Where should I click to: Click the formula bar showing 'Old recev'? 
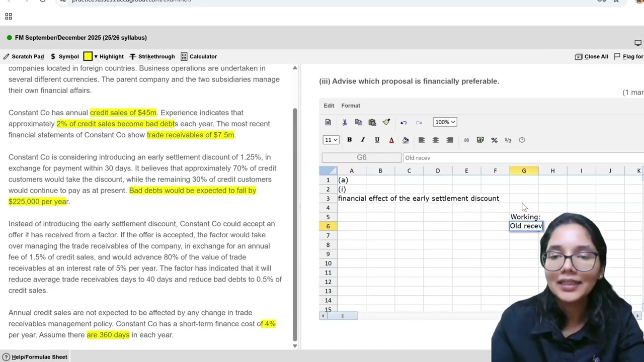[x=523, y=158]
